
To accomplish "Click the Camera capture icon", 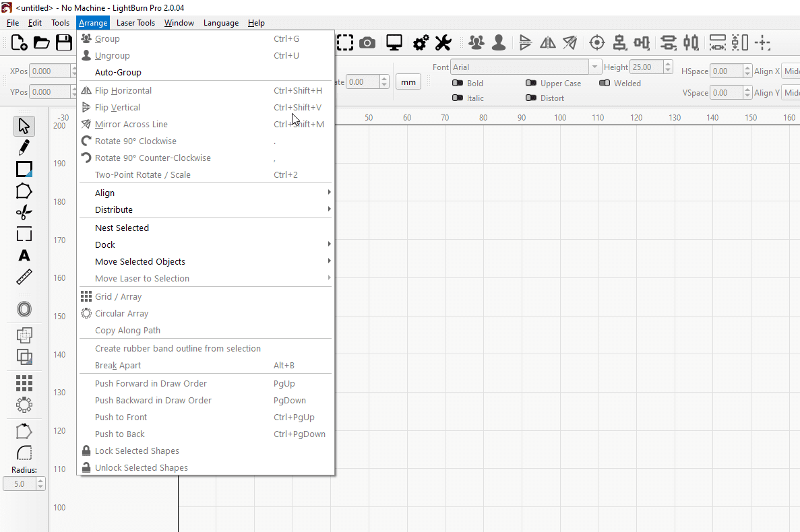I will (367, 43).
